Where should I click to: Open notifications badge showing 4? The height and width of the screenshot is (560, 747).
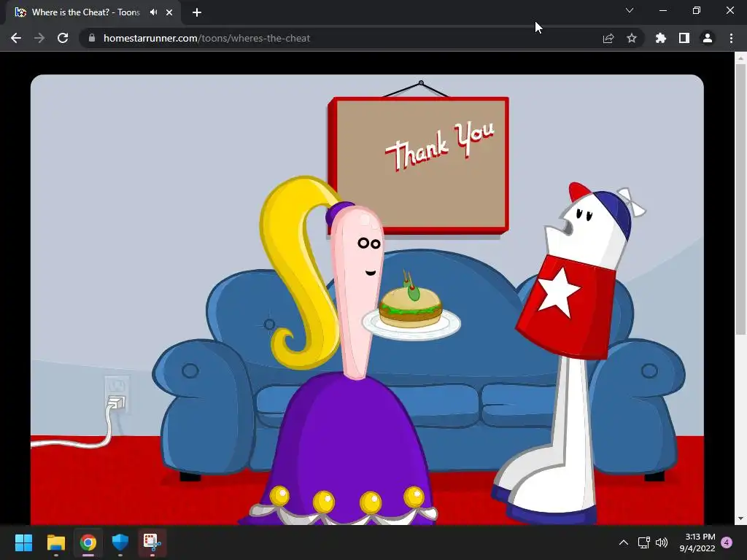pos(727,542)
